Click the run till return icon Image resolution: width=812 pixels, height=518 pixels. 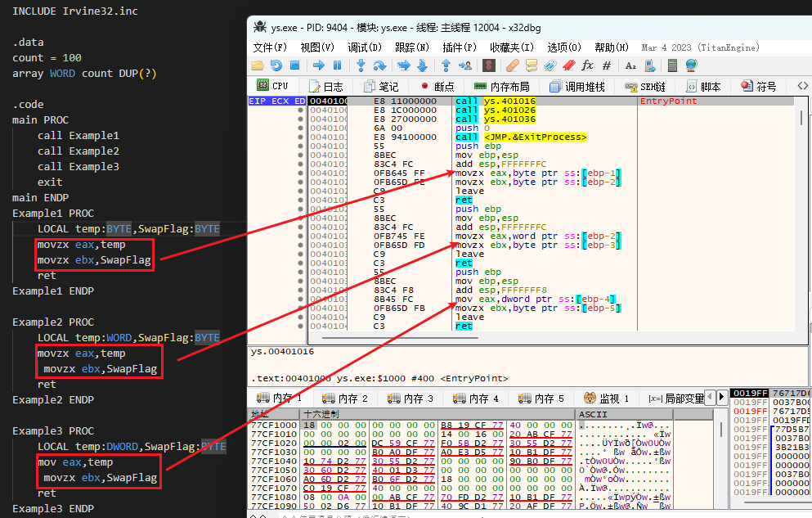click(x=446, y=65)
